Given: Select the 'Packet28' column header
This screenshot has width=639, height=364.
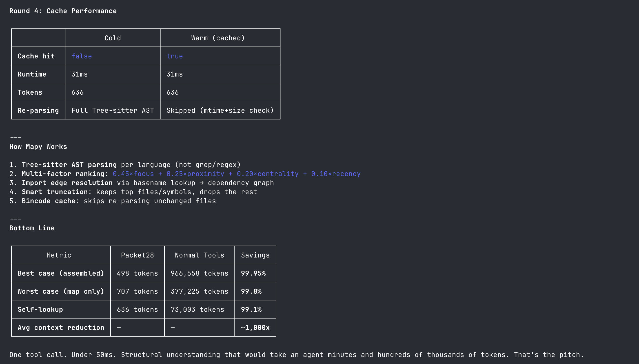Looking at the screenshot, I should coord(137,255).
